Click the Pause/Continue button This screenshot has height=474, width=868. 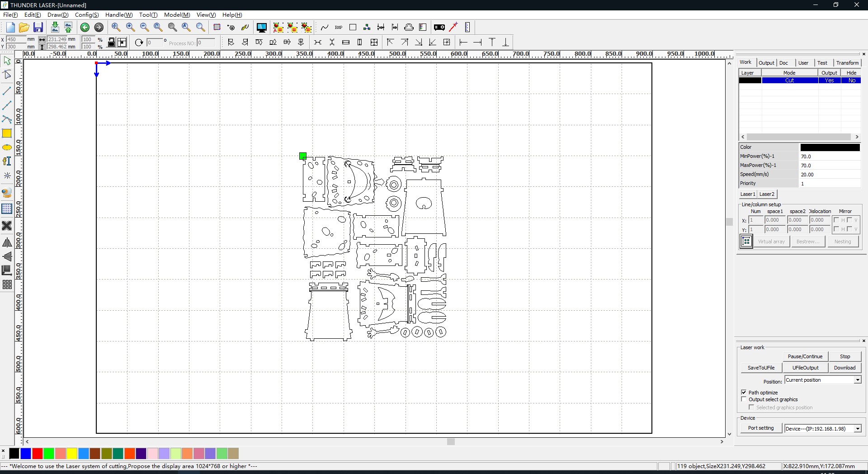pos(805,356)
